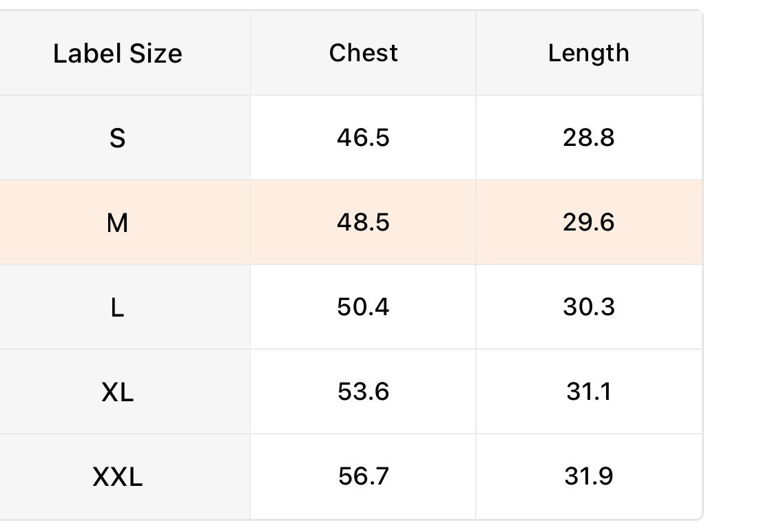Click the Length column header

tap(589, 54)
